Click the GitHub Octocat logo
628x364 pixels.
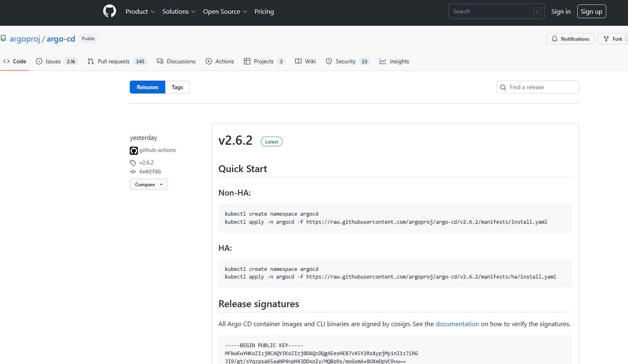[110, 11]
